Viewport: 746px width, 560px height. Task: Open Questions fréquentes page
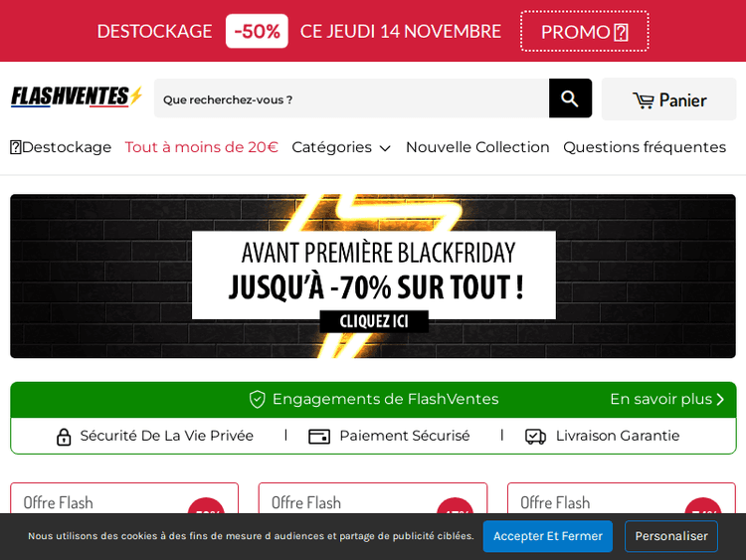pyautogui.click(x=645, y=147)
